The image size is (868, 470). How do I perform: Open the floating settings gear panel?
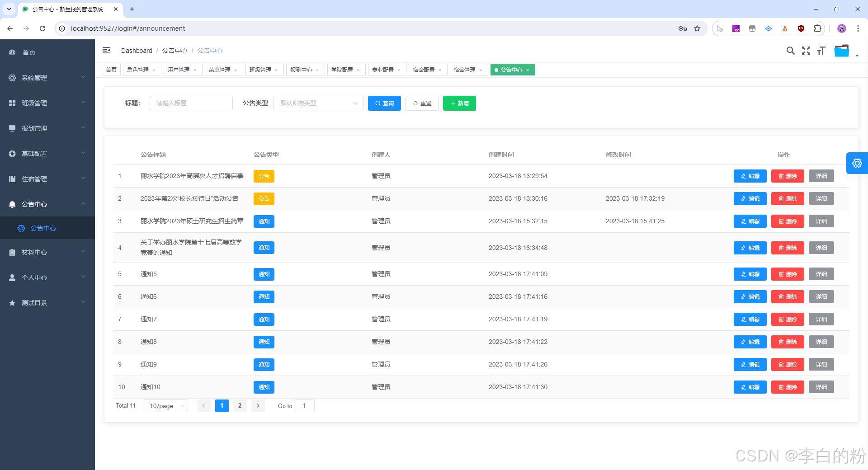857,163
